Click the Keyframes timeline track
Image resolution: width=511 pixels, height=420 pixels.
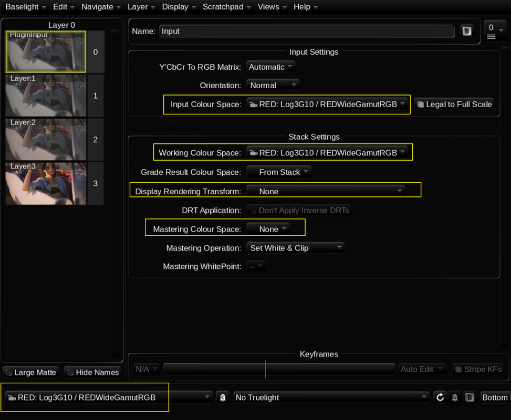point(279,369)
